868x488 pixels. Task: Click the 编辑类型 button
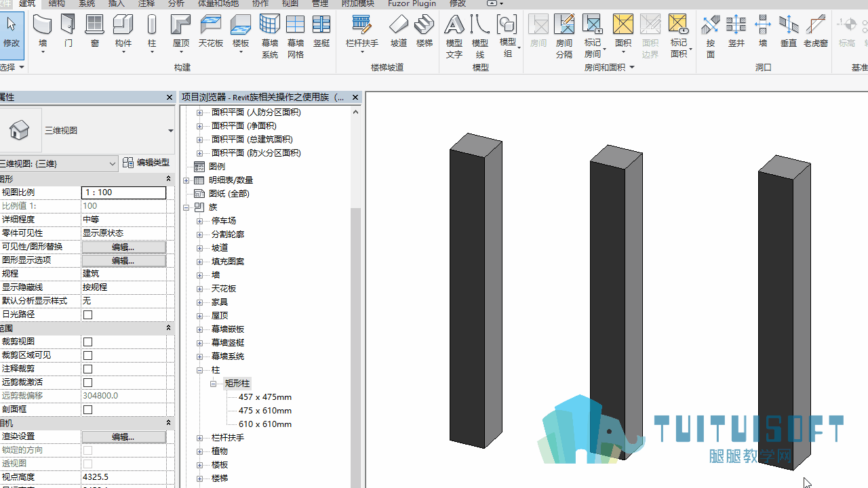click(x=146, y=163)
